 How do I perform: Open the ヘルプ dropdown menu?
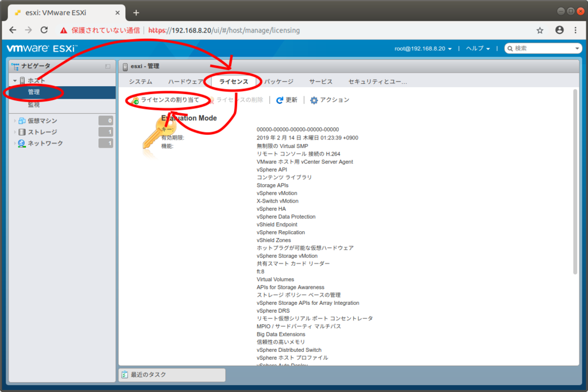pos(478,48)
